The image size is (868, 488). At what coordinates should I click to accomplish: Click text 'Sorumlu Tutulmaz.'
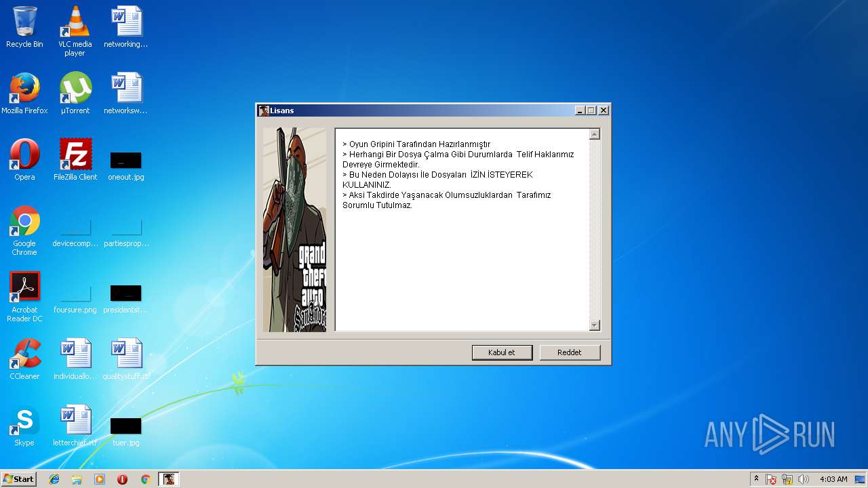[377, 205]
